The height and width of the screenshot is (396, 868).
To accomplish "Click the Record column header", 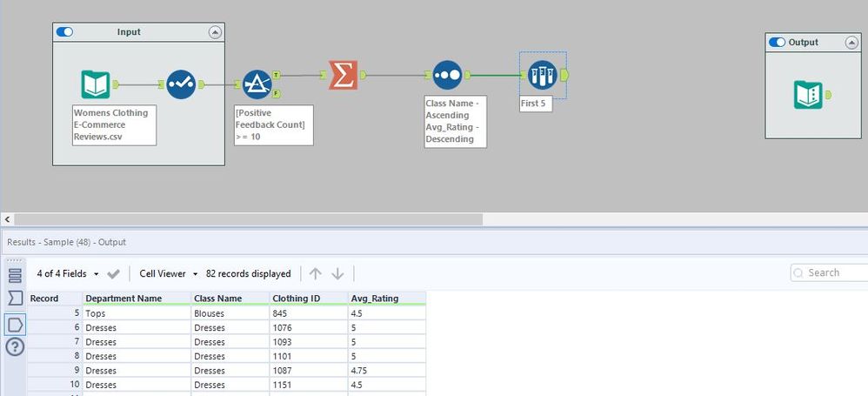I will [55, 299].
